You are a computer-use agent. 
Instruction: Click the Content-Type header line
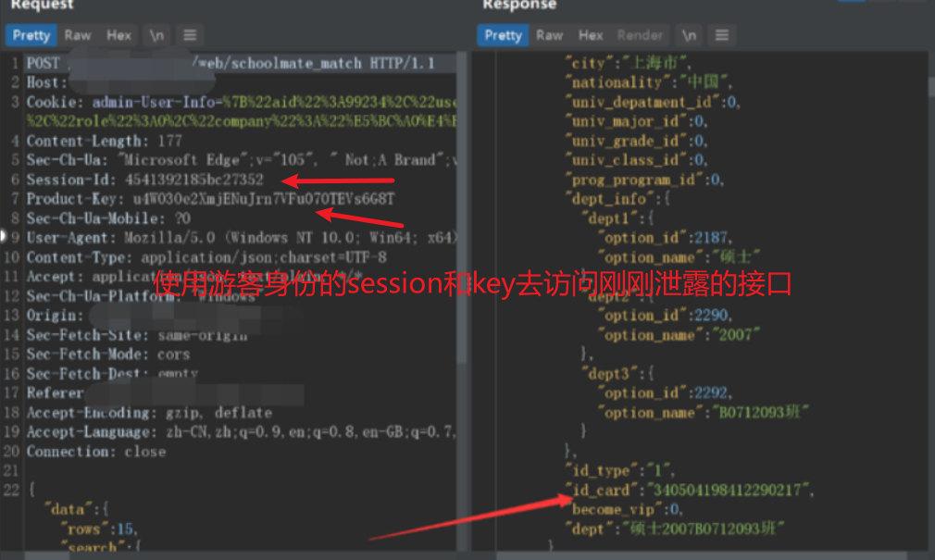206,257
